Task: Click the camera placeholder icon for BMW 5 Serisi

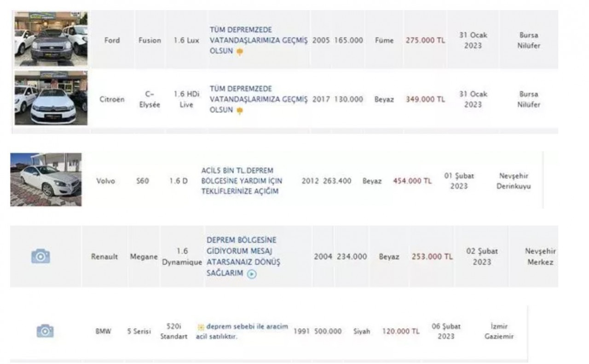Action: (x=45, y=331)
